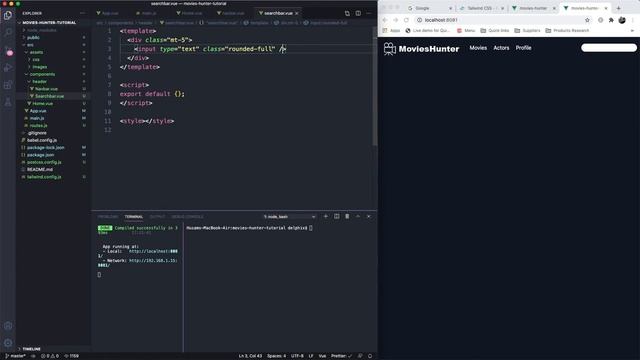This screenshot has width=640, height=360.
Task: Open a new browser tab with the plus
Action: point(618,8)
